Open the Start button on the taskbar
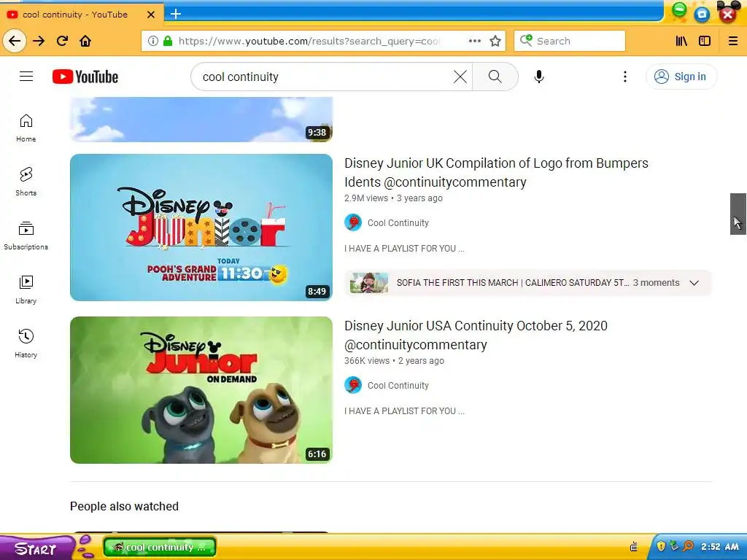The height and width of the screenshot is (560, 747). 36,548
